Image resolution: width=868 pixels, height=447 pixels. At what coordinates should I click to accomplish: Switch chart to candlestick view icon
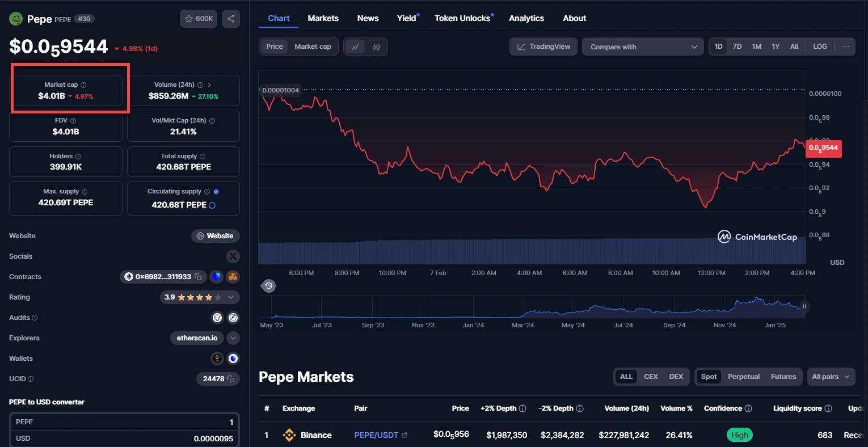[376, 47]
